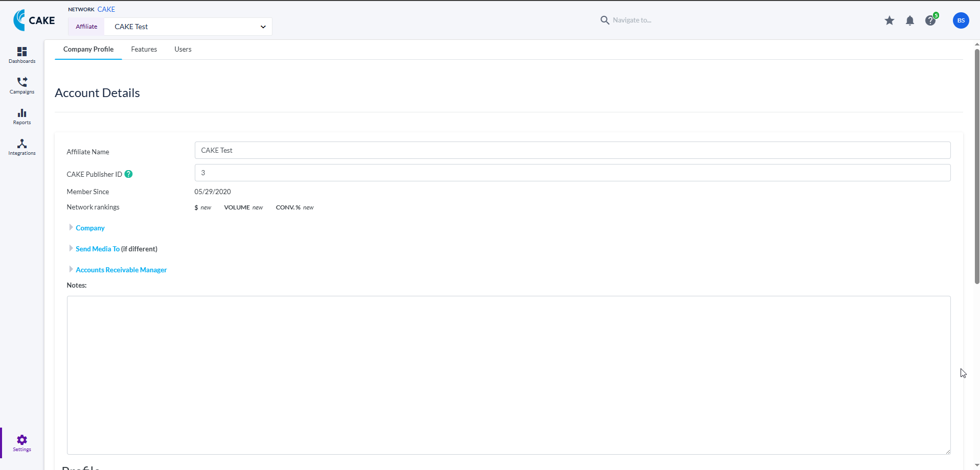Open favorites star icon in header
The height and width of the screenshot is (470, 980).
tap(890, 20)
